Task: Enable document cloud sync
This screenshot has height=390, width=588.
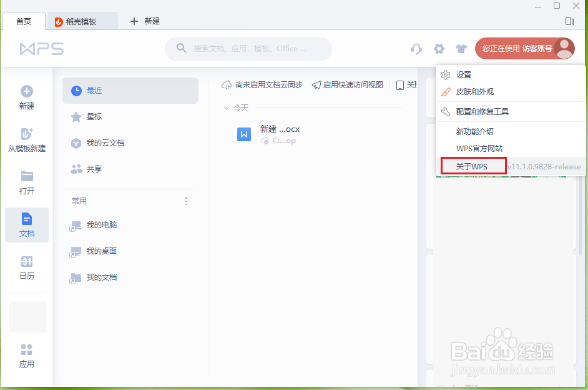Action: tap(262, 86)
